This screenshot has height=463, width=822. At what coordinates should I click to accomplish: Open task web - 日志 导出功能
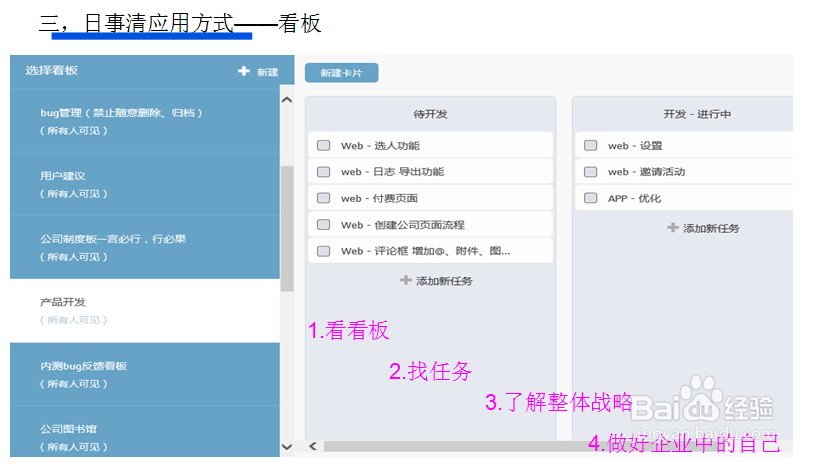(430, 171)
